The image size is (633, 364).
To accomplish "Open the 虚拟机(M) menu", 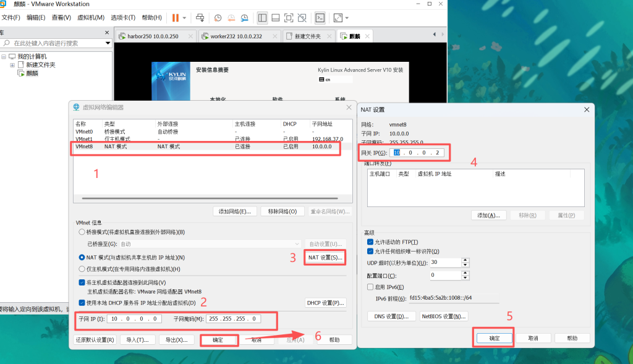I will pos(90,18).
